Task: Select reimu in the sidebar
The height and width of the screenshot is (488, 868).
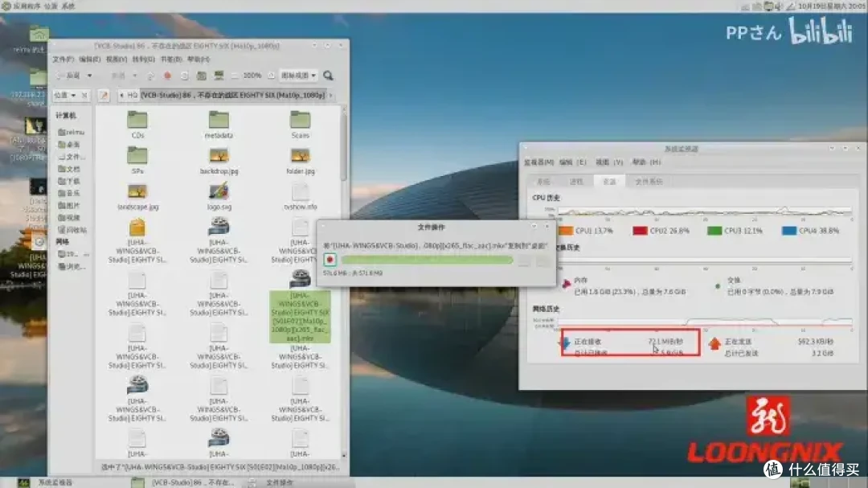Action: pos(72,132)
